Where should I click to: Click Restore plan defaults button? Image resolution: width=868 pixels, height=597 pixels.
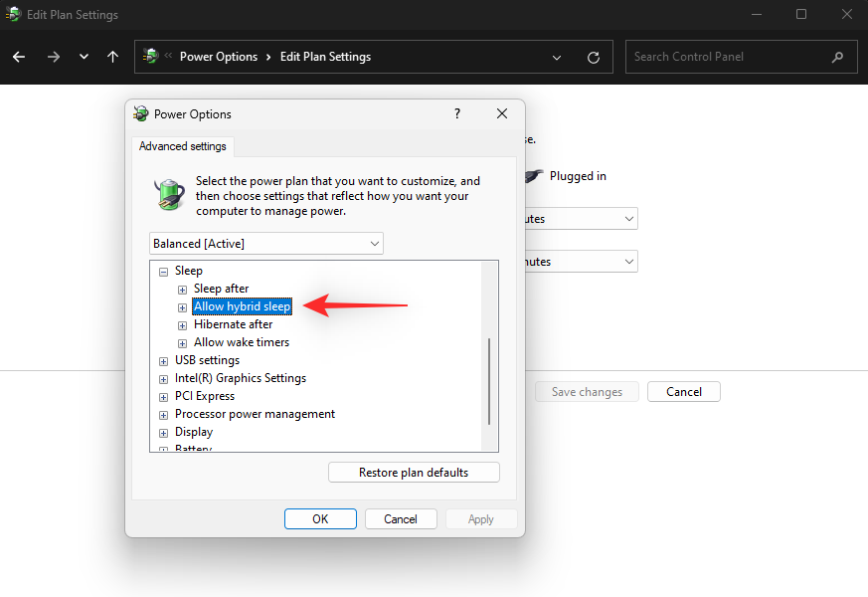coord(414,473)
